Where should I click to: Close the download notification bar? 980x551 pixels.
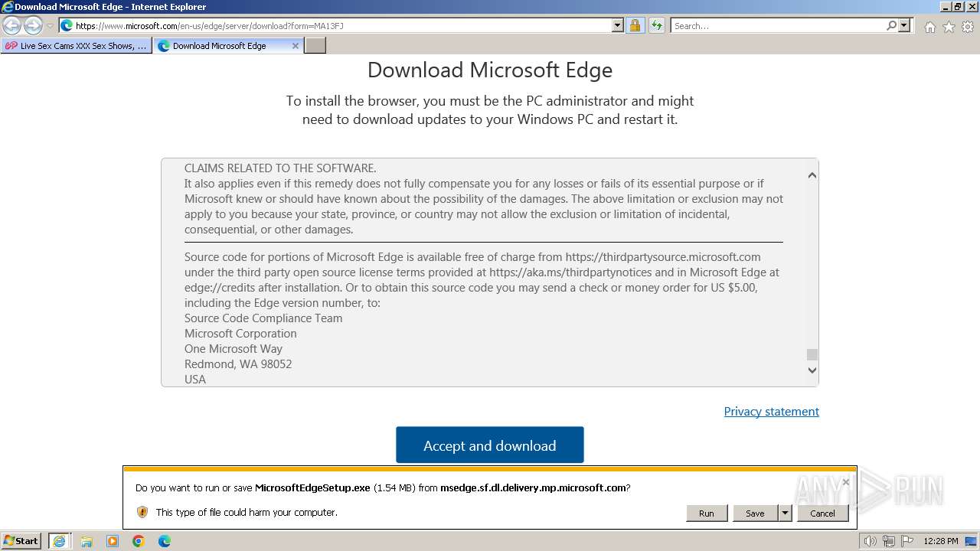[x=845, y=482]
